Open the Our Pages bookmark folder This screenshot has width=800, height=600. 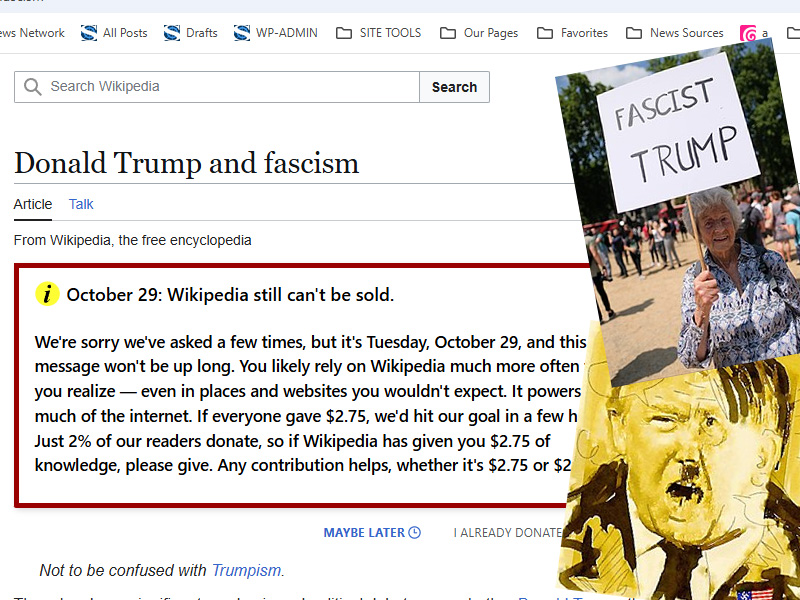coord(479,33)
